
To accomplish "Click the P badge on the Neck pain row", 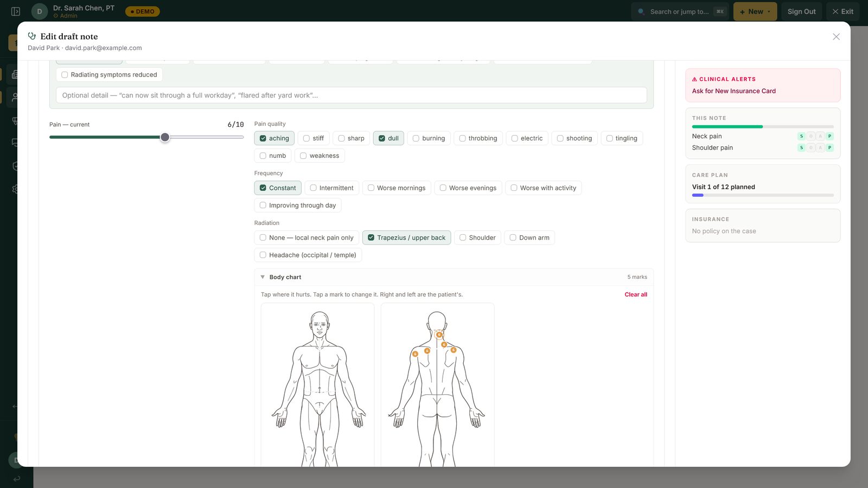I will pyautogui.click(x=829, y=136).
